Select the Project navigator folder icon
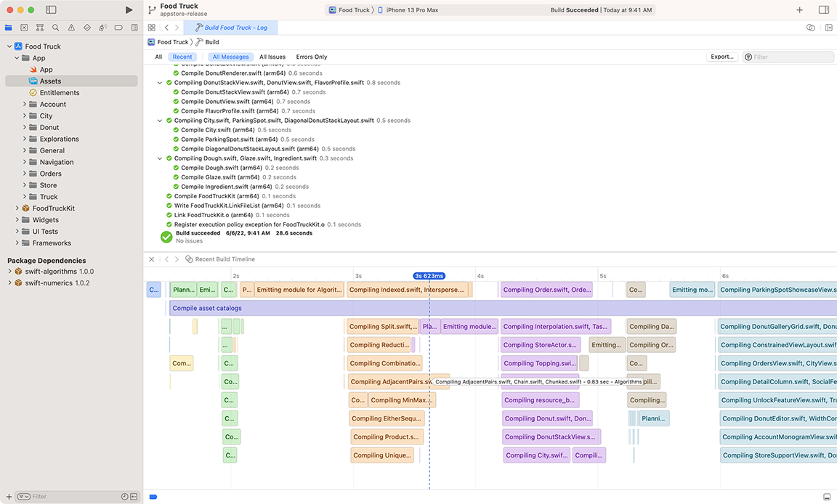The height and width of the screenshot is (504, 837). tap(9, 28)
